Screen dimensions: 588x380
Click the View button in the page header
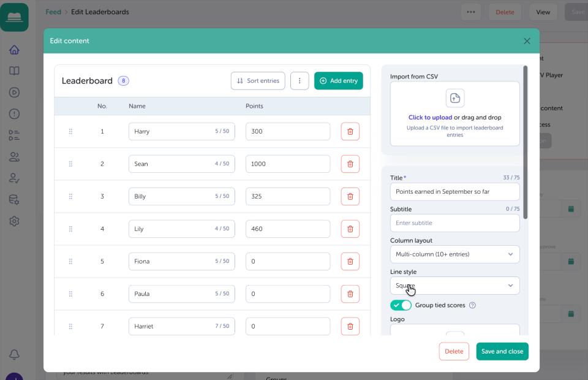click(543, 12)
